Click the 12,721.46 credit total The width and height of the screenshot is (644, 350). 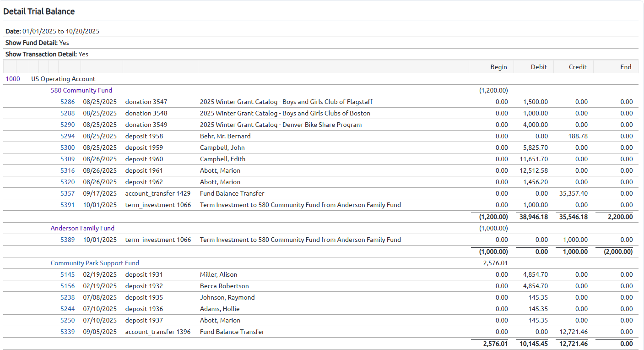pyautogui.click(x=574, y=344)
